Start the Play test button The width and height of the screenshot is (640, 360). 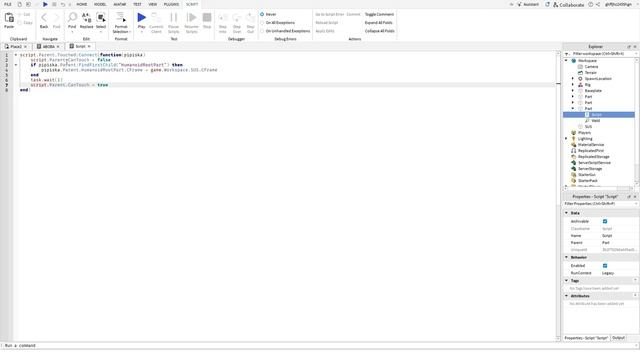coord(142,18)
